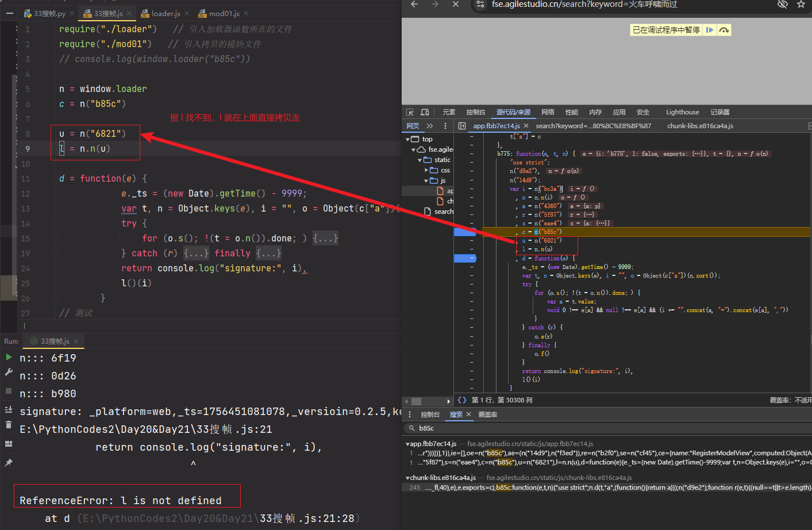Toggle breakpoint on d = function(e) line

click(x=465, y=259)
